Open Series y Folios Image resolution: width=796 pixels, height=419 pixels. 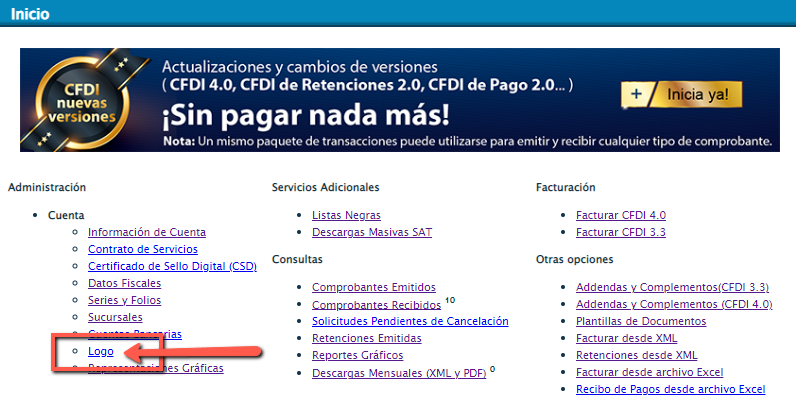point(124,300)
